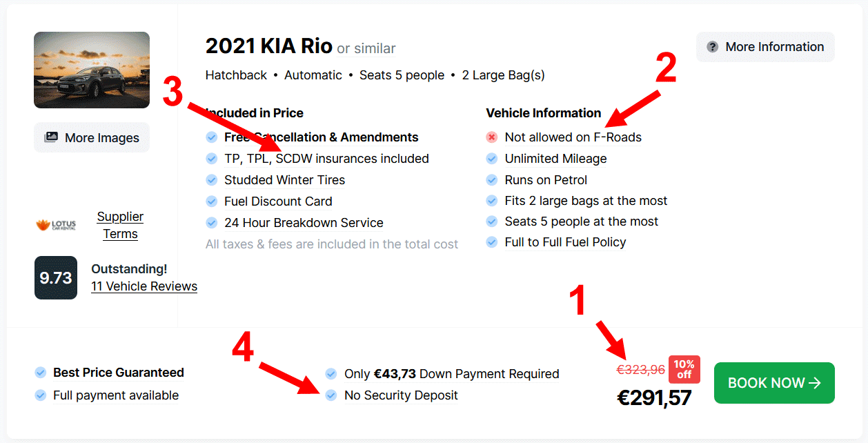868x443 pixels.
Task: Click the KIA Rio car thumbnail photo
Action: click(x=92, y=70)
